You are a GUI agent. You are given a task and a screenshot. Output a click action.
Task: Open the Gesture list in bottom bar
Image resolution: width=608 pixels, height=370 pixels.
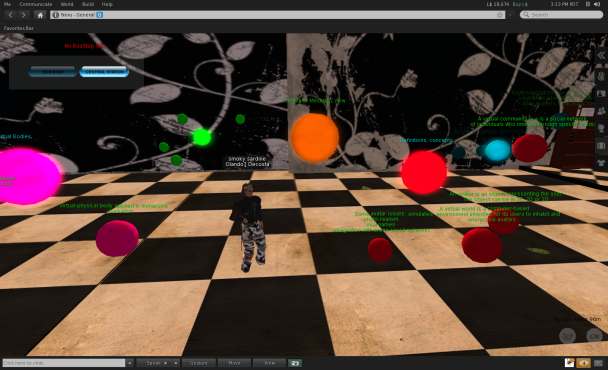tap(199, 363)
